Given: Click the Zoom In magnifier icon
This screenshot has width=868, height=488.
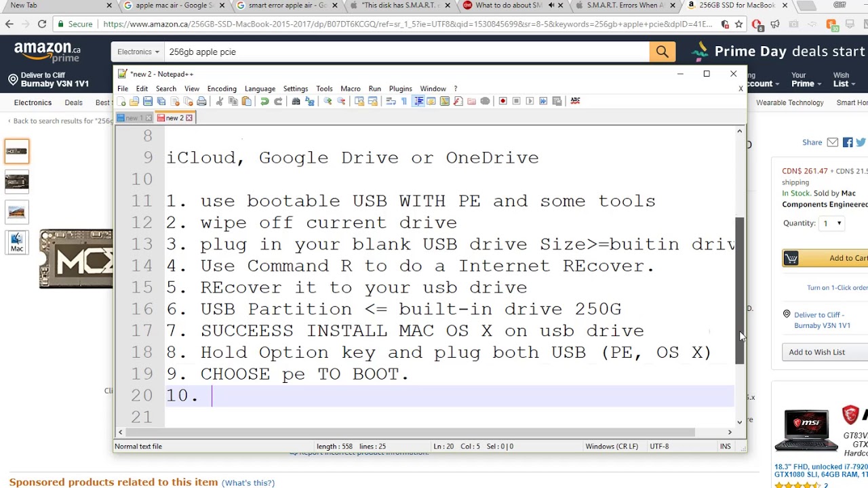Looking at the screenshot, I should (x=328, y=101).
